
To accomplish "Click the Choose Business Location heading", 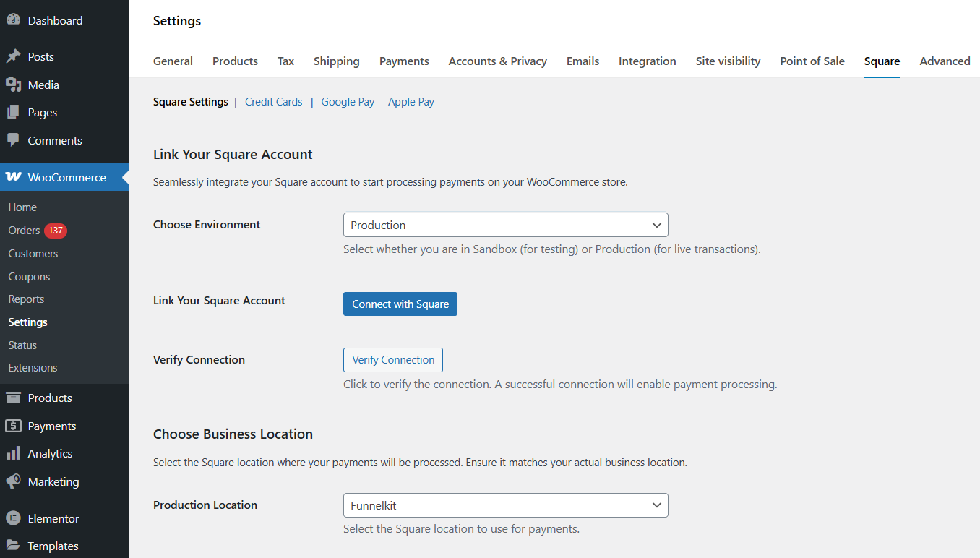I will (x=233, y=434).
